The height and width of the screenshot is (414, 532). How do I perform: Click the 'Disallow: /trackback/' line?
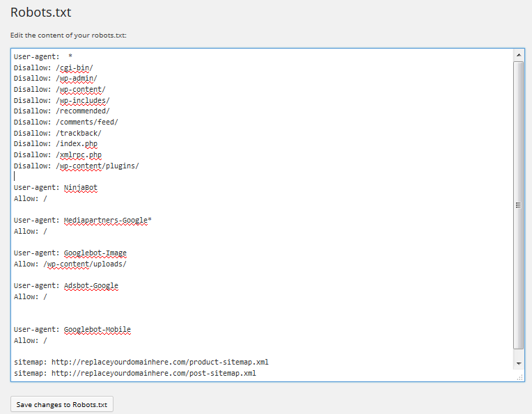(57, 134)
